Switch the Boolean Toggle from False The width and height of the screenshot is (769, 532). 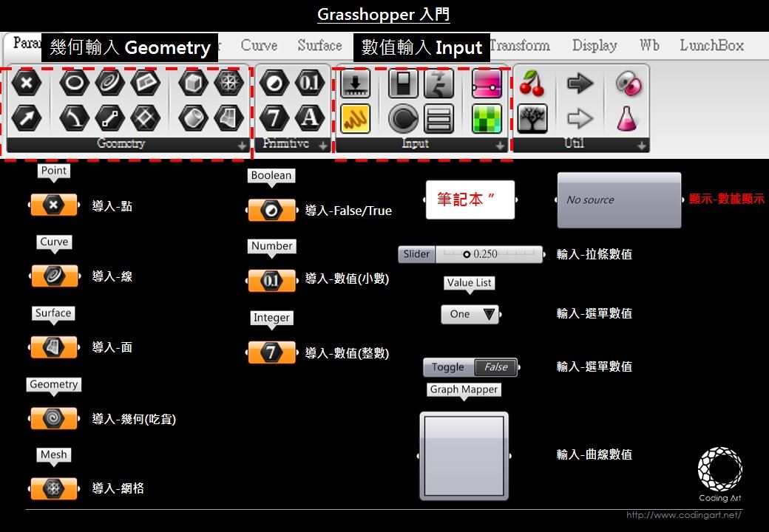click(495, 367)
